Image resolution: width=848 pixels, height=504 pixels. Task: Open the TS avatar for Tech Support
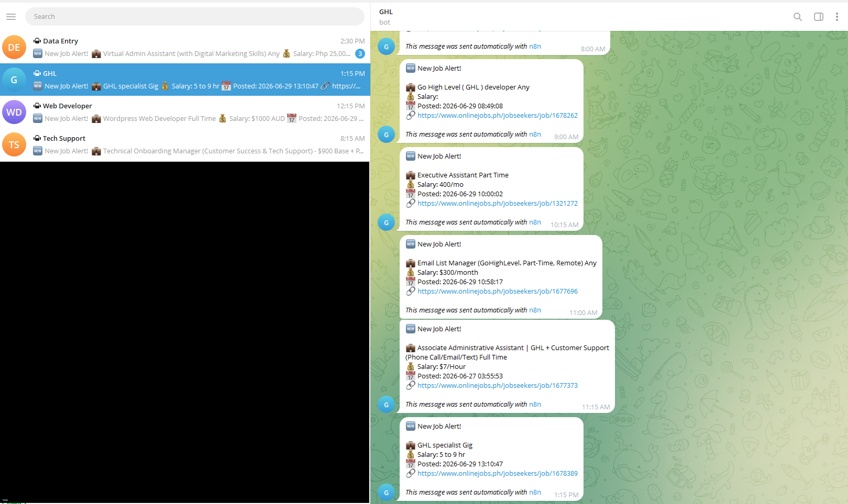[14, 144]
